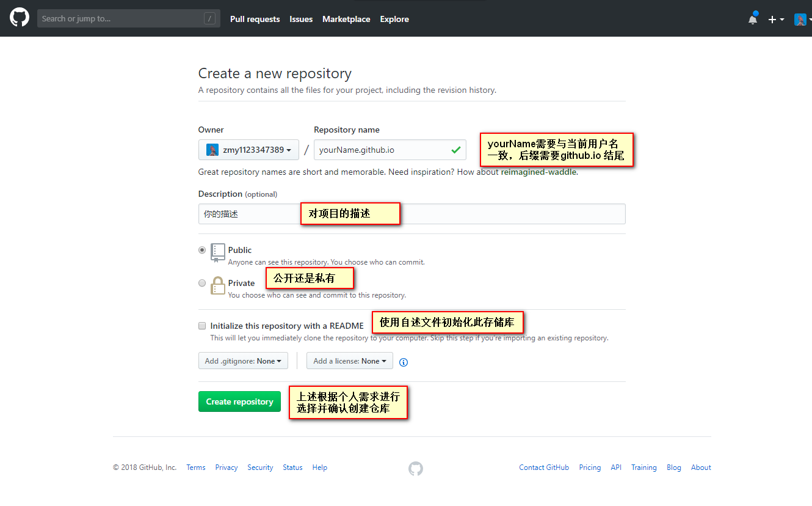Open the notifications bell
The width and height of the screenshot is (812, 506).
click(753, 20)
